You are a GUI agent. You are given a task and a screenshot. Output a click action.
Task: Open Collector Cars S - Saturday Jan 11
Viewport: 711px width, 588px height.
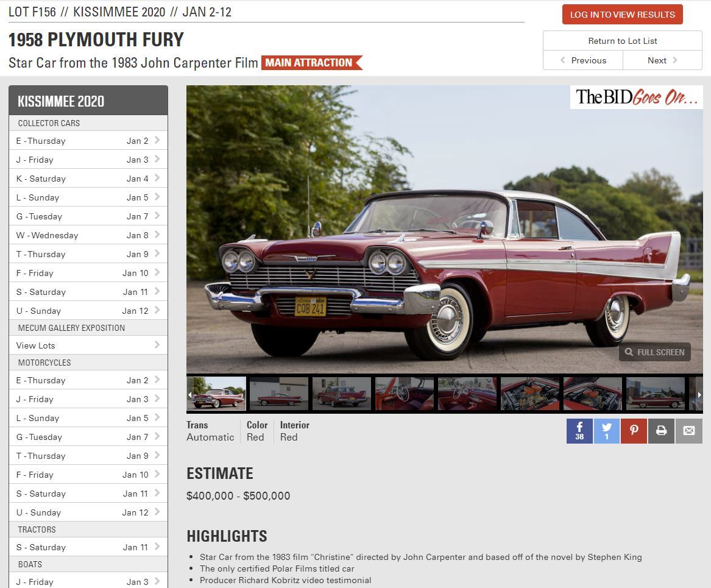[88, 292]
